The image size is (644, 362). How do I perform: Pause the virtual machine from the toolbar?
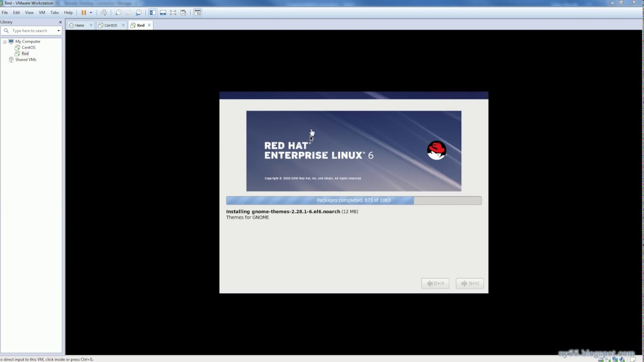(84, 13)
